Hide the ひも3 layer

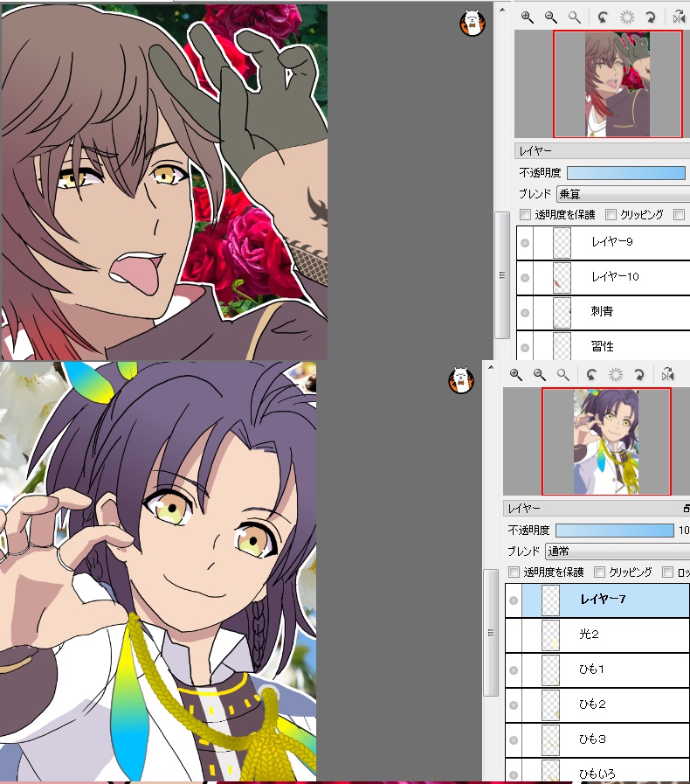(513, 740)
